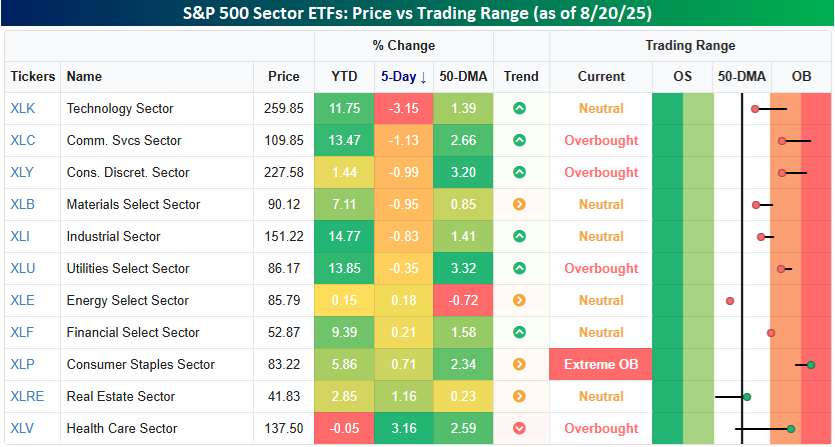This screenshot has width=835, height=447.
Task: Sort by the 5-Day column header
Action: pyautogui.click(x=404, y=76)
